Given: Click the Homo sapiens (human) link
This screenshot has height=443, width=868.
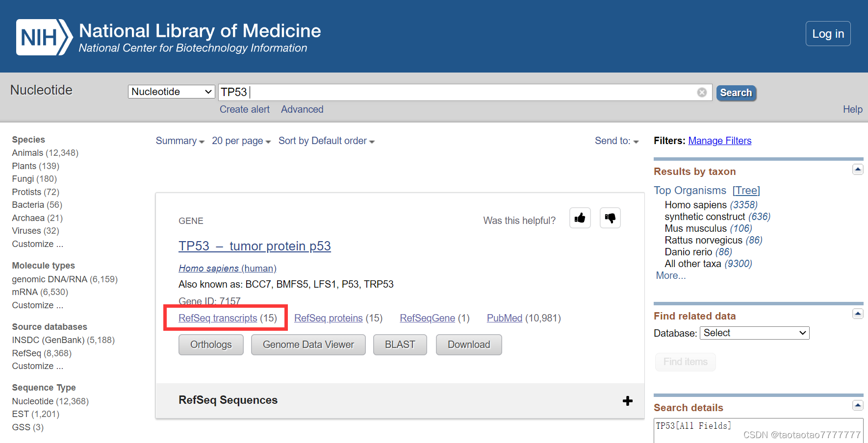Looking at the screenshot, I should (x=228, y=268).
